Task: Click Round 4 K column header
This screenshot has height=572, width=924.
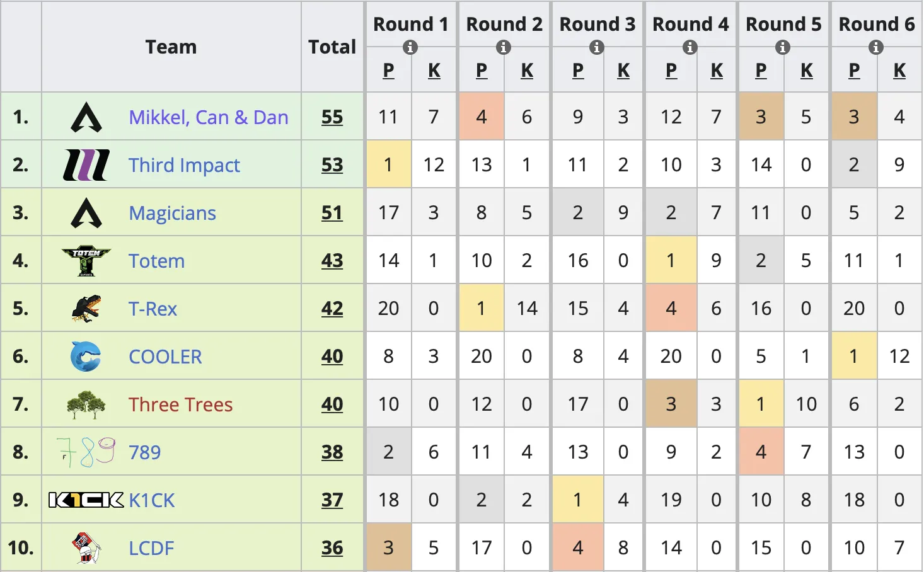Action: [717, 71]
